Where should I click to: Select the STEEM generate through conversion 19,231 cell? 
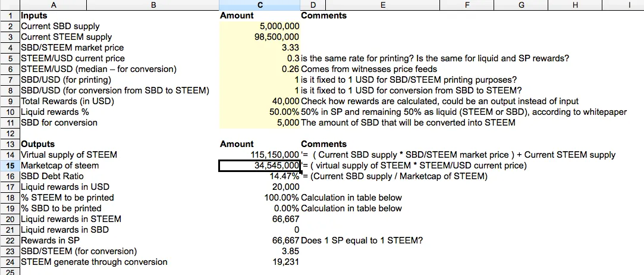[260, 262]
